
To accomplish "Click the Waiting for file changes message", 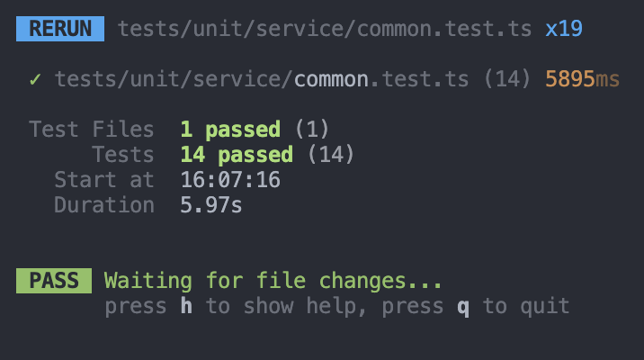I will click(273, 282).
